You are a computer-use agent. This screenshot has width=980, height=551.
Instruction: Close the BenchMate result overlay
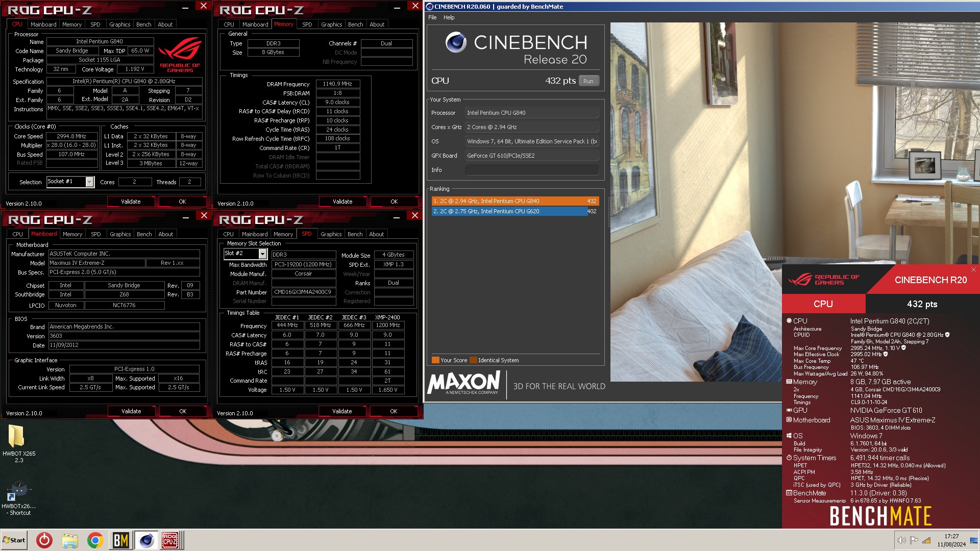973,270
